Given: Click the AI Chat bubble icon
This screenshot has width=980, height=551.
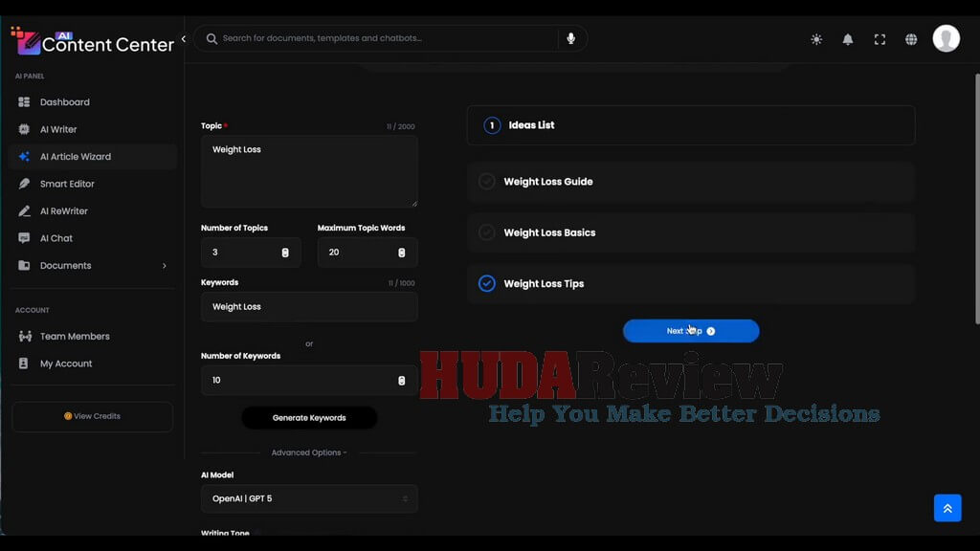Looking at the screenshot, I should click(x=24, y=238).
